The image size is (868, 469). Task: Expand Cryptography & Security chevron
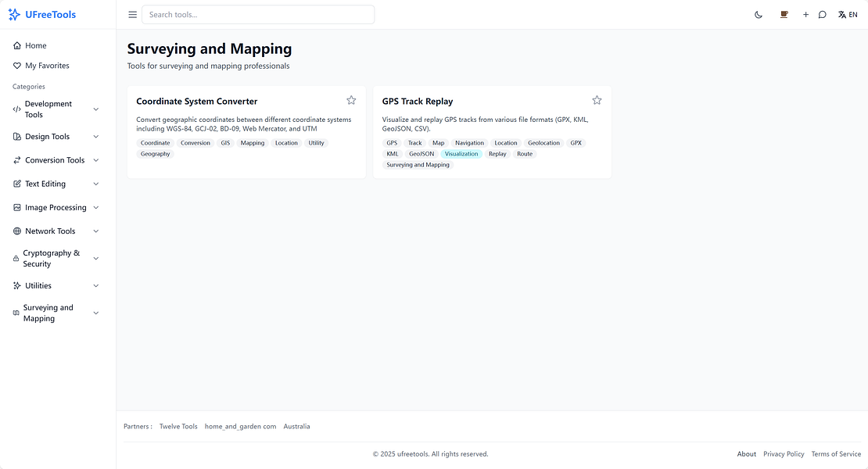[x=95, y=258]
